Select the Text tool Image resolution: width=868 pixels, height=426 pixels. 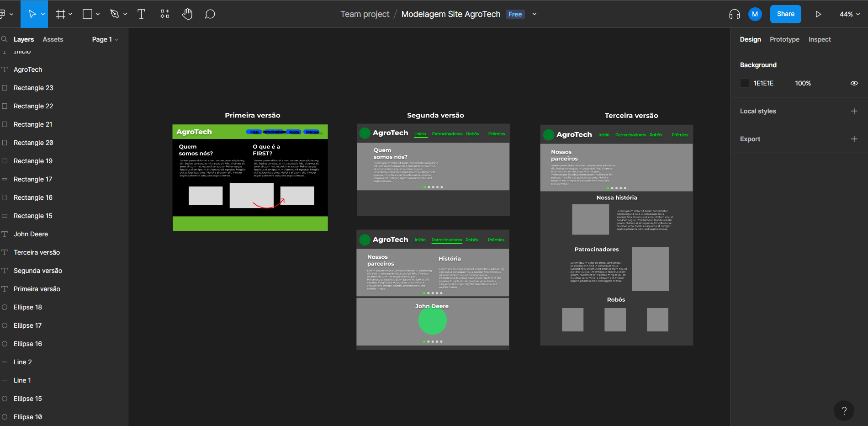tap(141, 14)
